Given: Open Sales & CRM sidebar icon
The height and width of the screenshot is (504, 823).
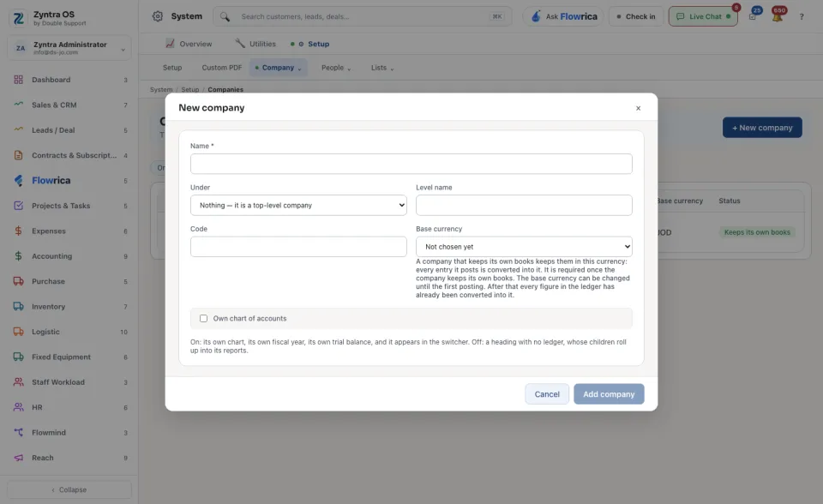Looking at the screenshot, I should pos(18,105).
